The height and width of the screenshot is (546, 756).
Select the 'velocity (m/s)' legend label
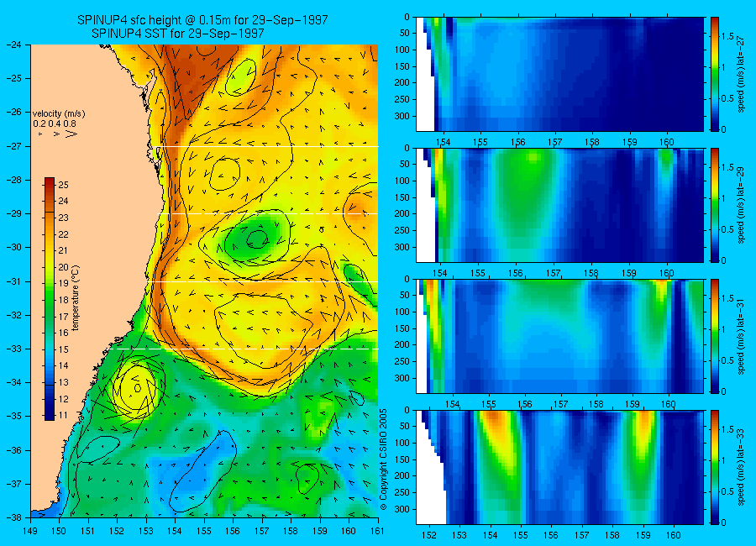[x=59, y=114]
